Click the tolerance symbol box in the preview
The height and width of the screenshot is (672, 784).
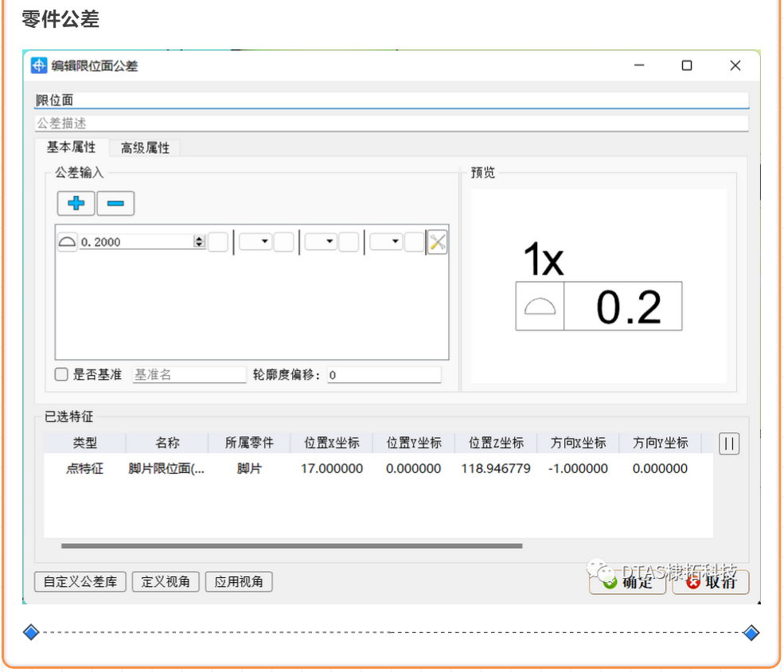click(x=540, y=306)
